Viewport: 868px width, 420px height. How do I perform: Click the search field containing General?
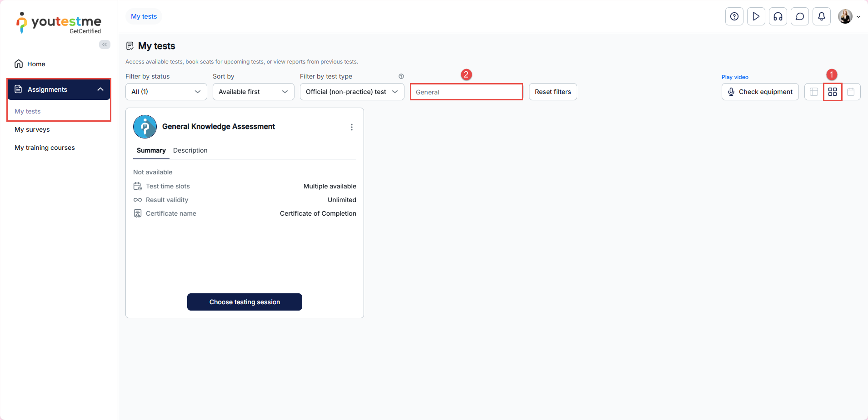tap(466, 92)
